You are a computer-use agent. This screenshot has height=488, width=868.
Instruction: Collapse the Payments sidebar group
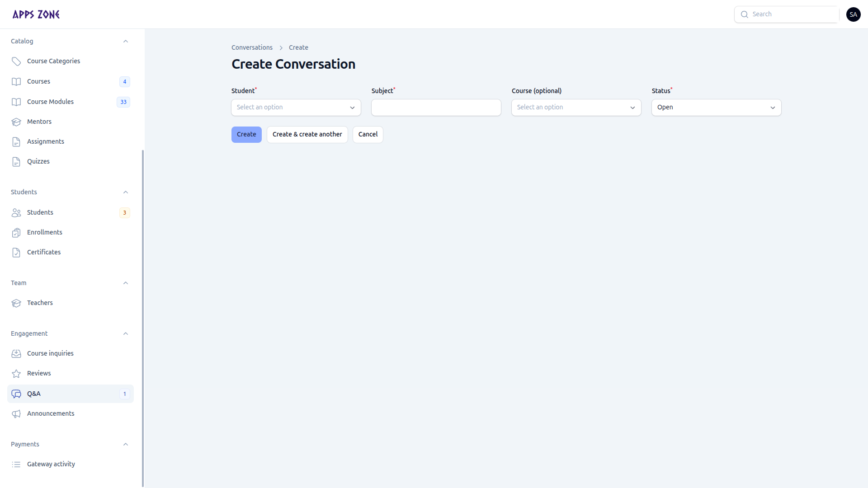click(x=126, y=445)
